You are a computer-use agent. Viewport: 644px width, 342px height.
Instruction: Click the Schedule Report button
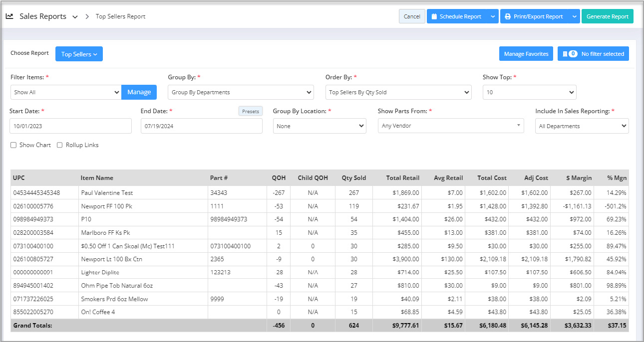(x=457, y=16)
